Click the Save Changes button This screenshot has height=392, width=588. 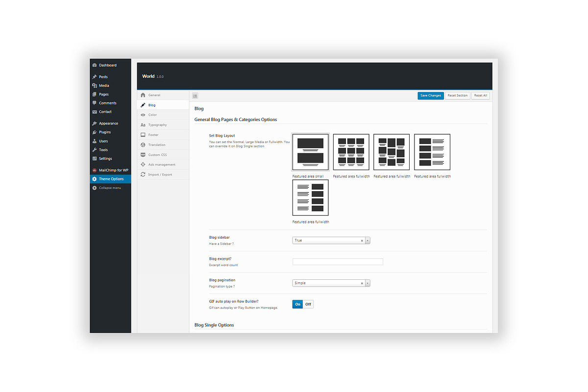tap(431, 96)
